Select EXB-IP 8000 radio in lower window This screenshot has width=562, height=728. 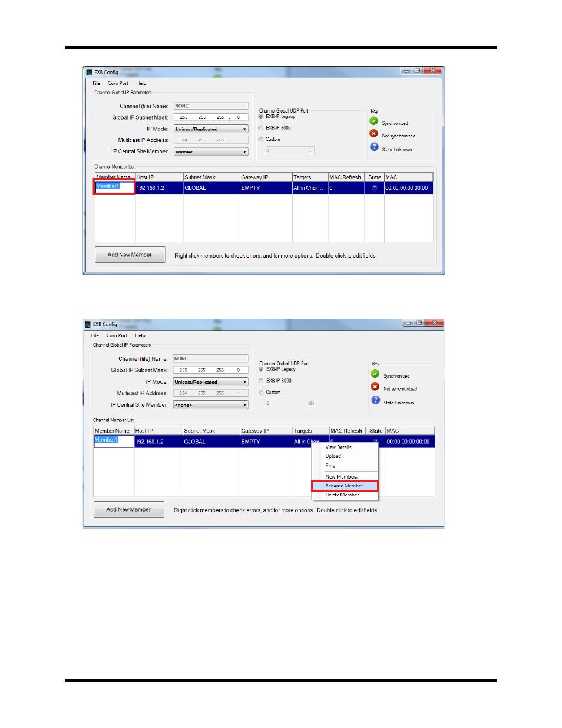pos(261,381)
